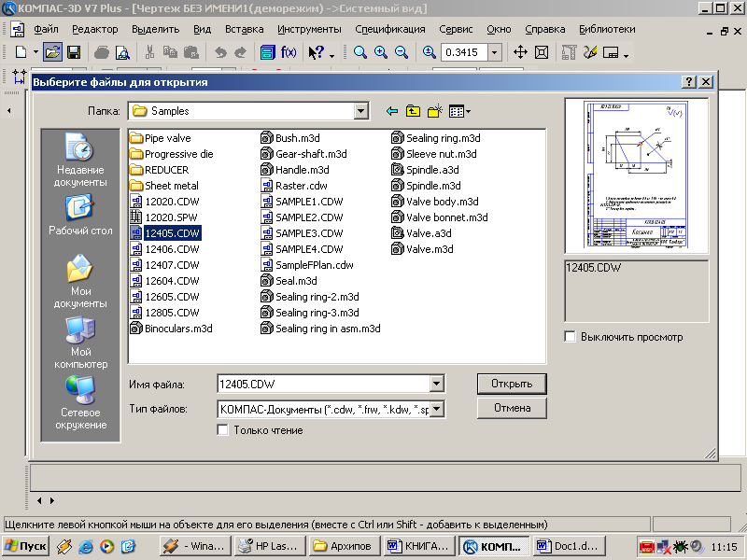Open the Вставка menu
The width and height of the screenshot is (747, 560).
[x=245, y=29]
